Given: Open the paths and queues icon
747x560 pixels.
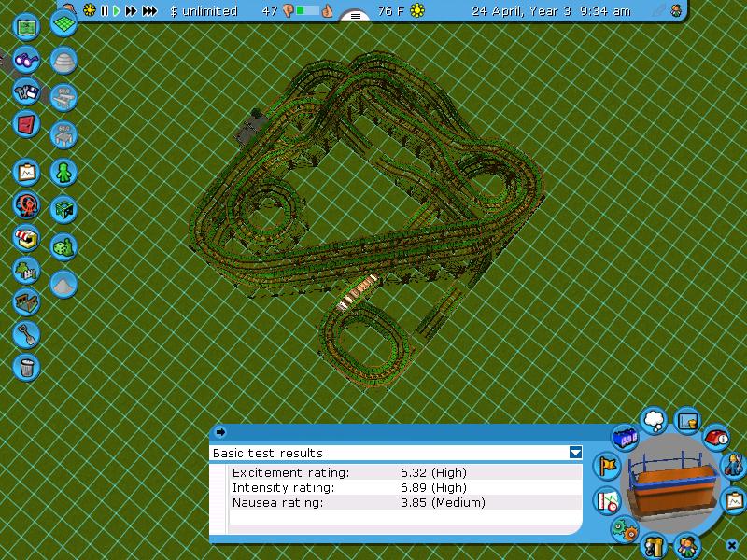Looking at the screenshot, I should point(26,302).
